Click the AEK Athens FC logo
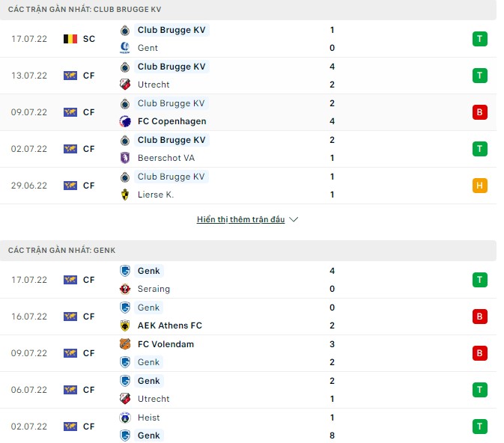Screen dimensions: 504x443 click(x=125, y=326)
